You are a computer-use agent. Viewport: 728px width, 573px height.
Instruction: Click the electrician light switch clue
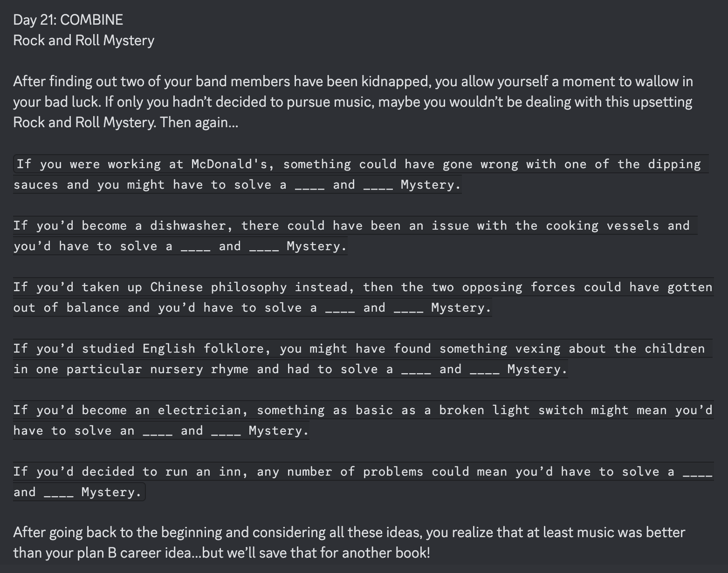point(364,420)
